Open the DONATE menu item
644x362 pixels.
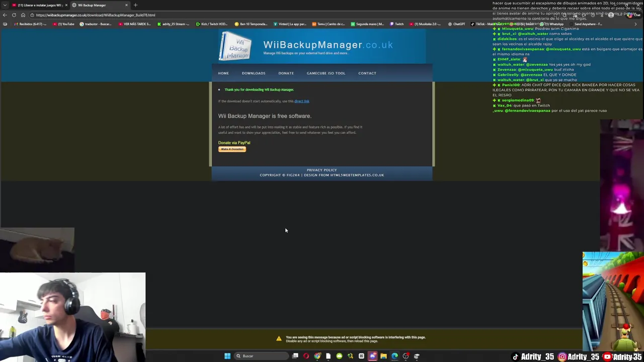tap(286, 73)
